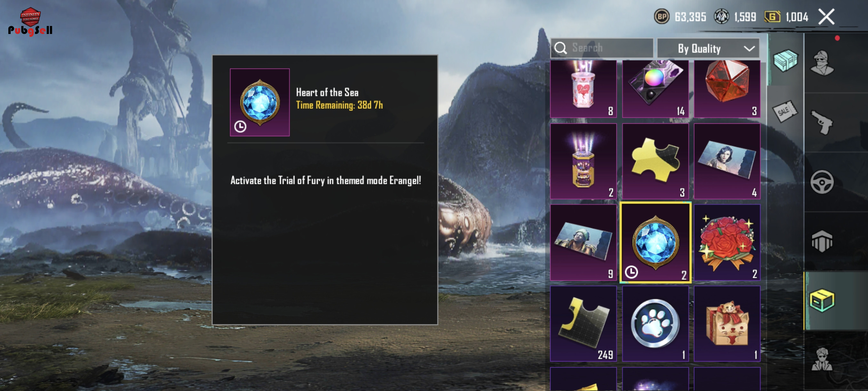Expand the By Quality sort dropdown
Image resolution: width=868 pixels, height=391 pixels.
click(708, 49)
